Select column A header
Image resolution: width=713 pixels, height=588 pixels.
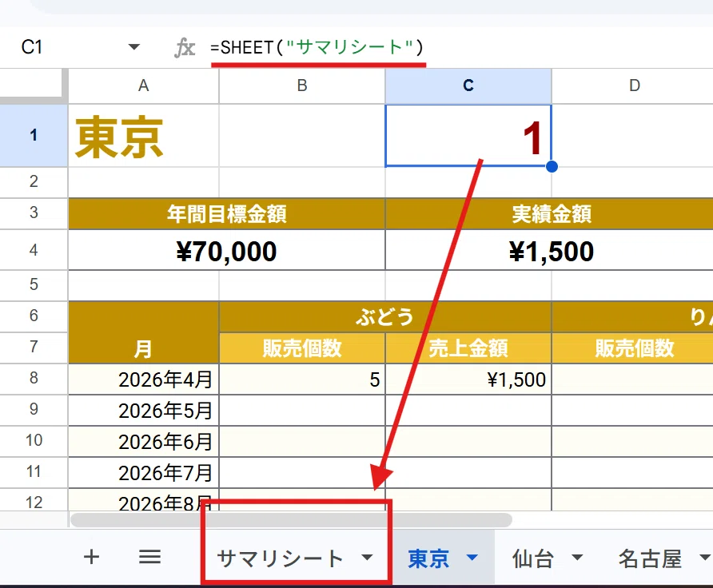click(144, 85)
